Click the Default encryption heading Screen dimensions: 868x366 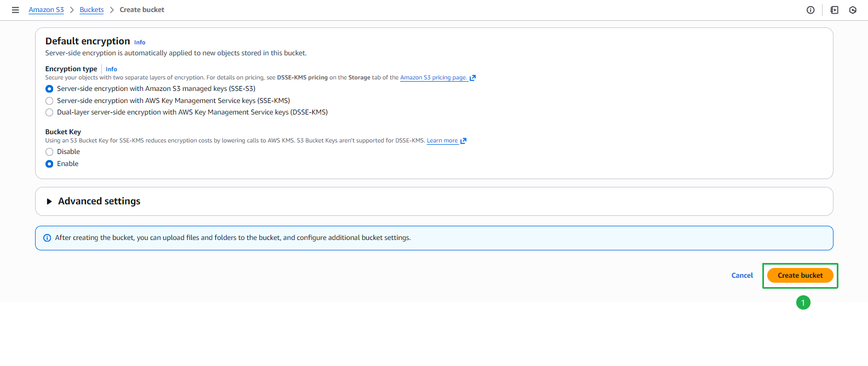click(x=88, y=41)
